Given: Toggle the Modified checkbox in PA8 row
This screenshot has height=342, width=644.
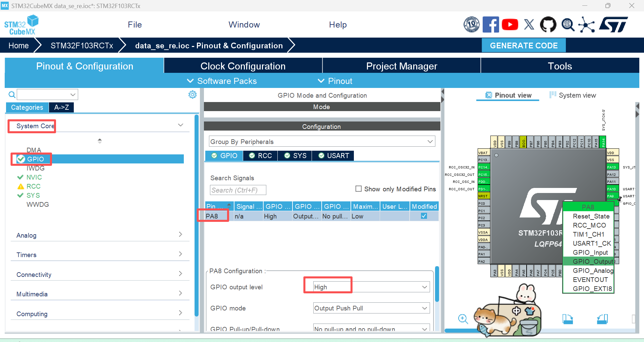Looking at the screenshot, I should [x=424, y=216].
